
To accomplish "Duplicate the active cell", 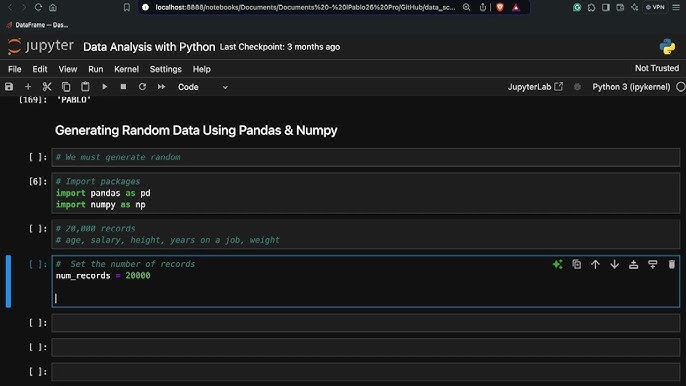I will click(x=577, y=264).
